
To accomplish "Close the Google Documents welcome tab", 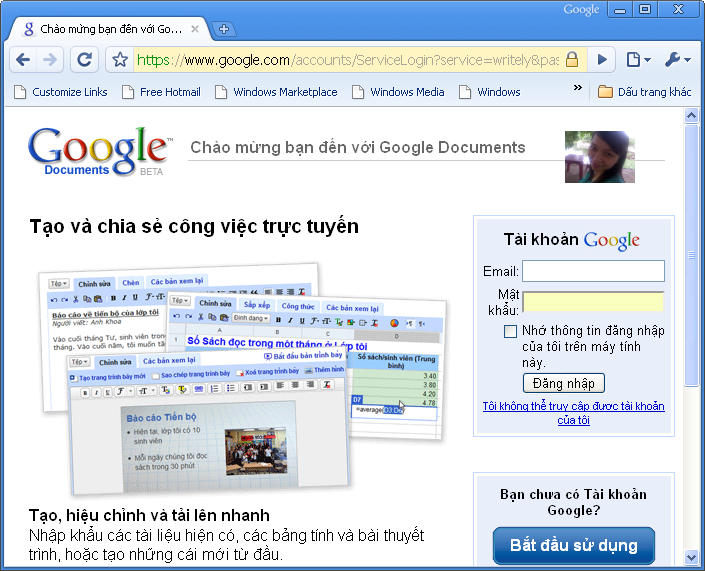I will (x=195, y=29).
